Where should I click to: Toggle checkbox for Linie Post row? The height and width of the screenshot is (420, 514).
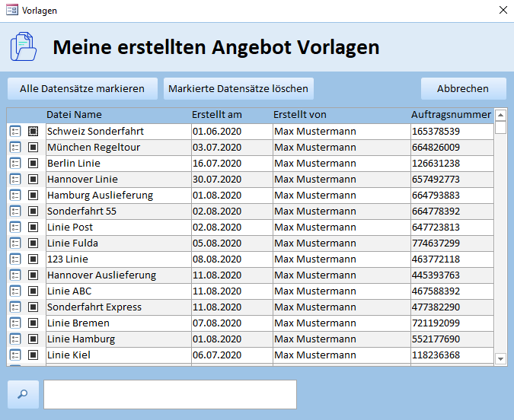click(33, 228)
